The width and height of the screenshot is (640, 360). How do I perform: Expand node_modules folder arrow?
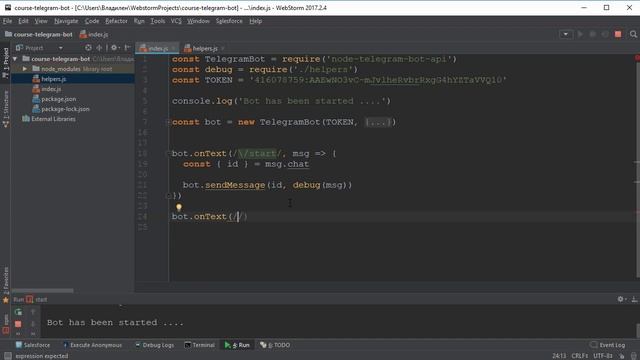coord(25,69)
